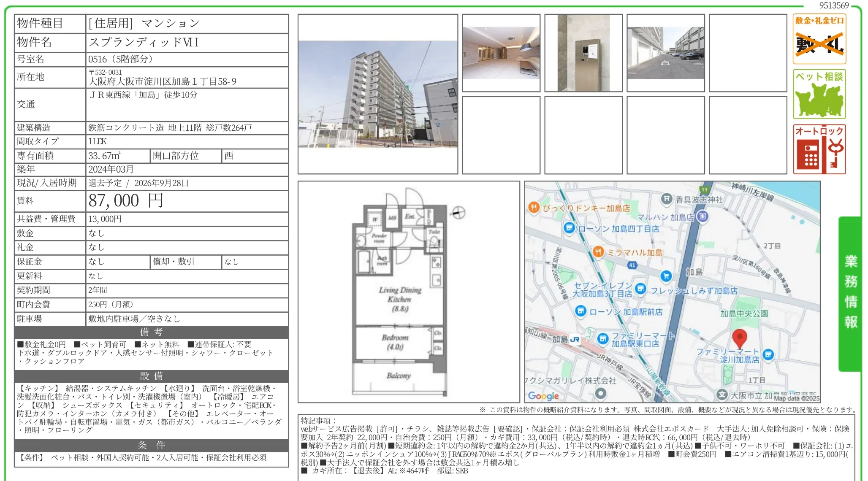Click the 退去予定 / 2026年9月28日 value
The image size is (868, 481).
tap(138, 183)
